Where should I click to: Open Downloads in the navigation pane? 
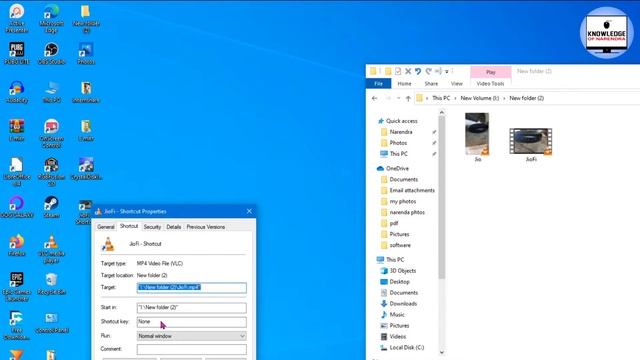coord(403,304)
